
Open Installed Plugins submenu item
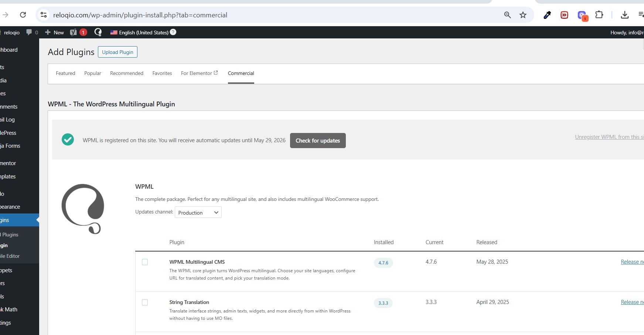point(10,235)
